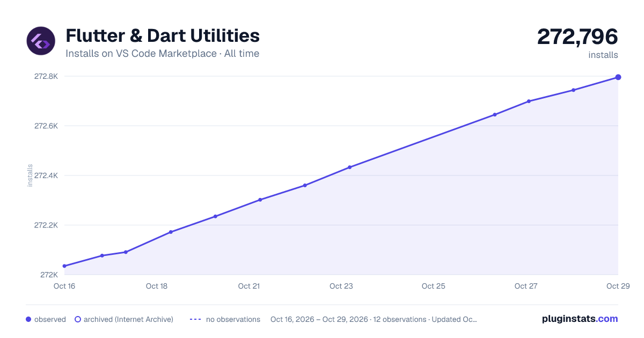Select the data point above Oct 27
This screenshot has height=338, width=644.
click(x=529, y=101)
